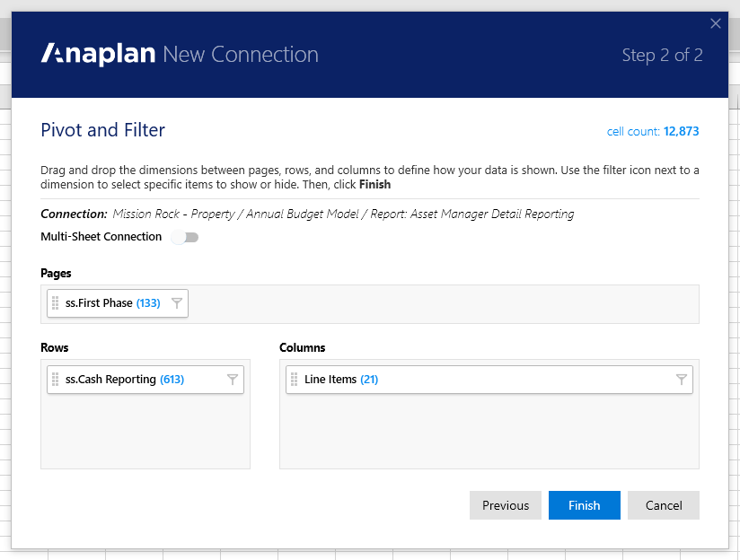
Task: Select the filter icon in the Columns panel
Action: pos(681,379)
